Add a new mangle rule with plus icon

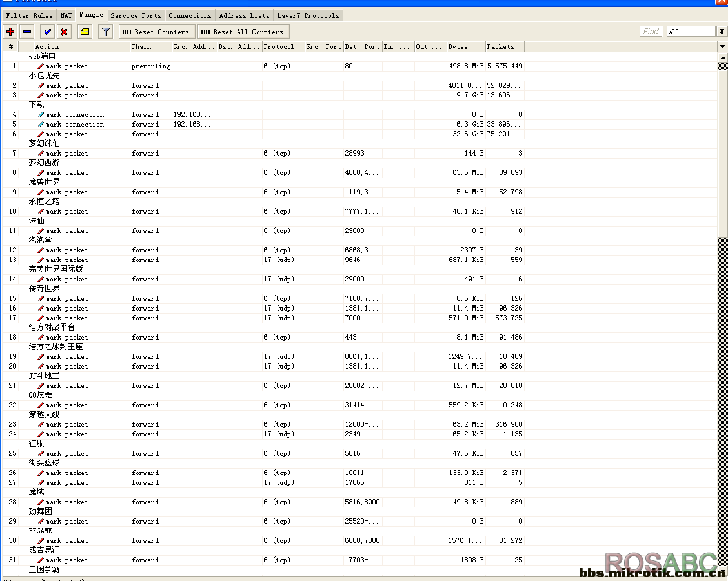point(10,32)
